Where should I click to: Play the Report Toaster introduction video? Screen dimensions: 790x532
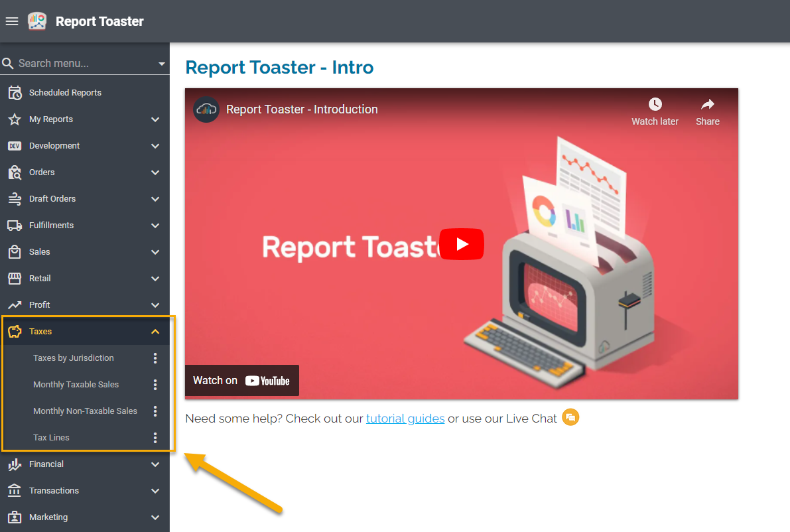tap(462, 244)
